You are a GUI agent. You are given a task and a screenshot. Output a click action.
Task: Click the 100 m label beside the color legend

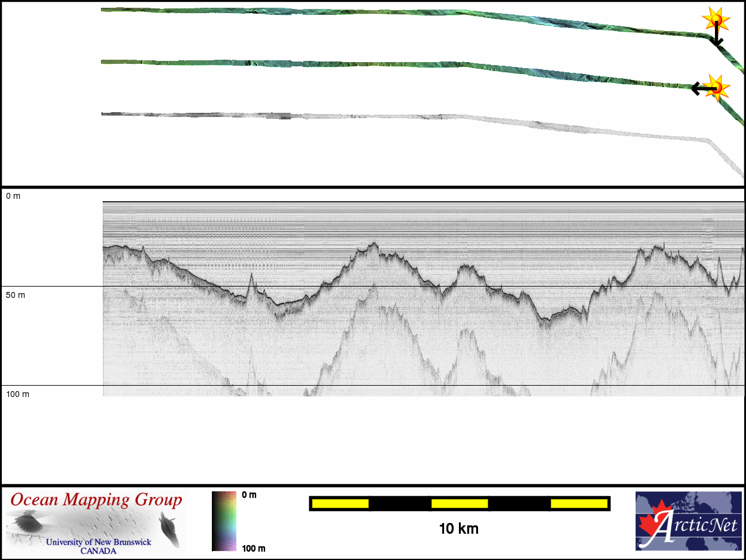pyautogui.click(x=253, y=548)
